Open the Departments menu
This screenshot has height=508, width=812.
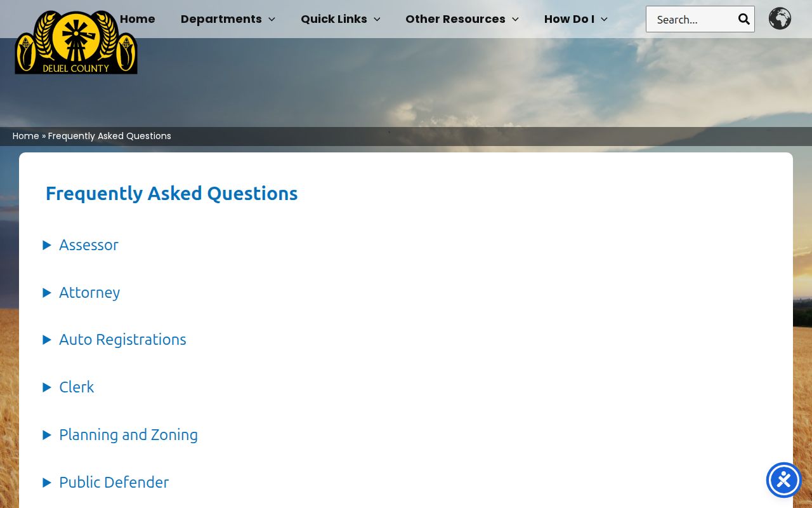pos(228,19)
